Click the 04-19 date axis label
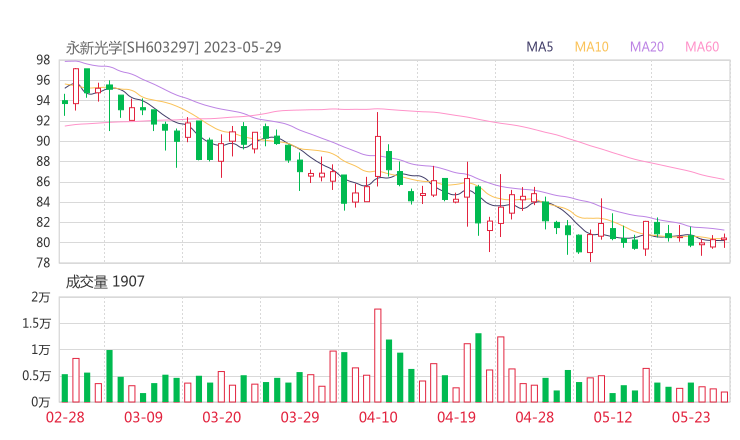The width and height of the screenshot is (740, 440). click(x=456, y=417)
